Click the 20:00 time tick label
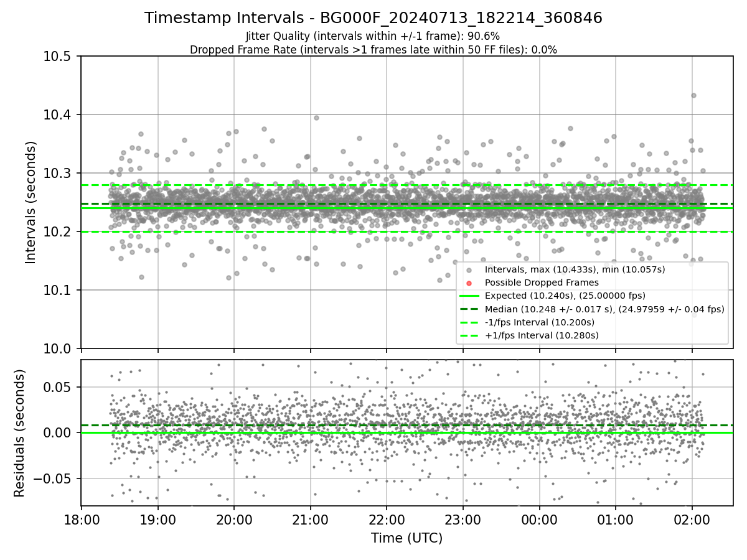747x560 pixels. click(234, 520)
